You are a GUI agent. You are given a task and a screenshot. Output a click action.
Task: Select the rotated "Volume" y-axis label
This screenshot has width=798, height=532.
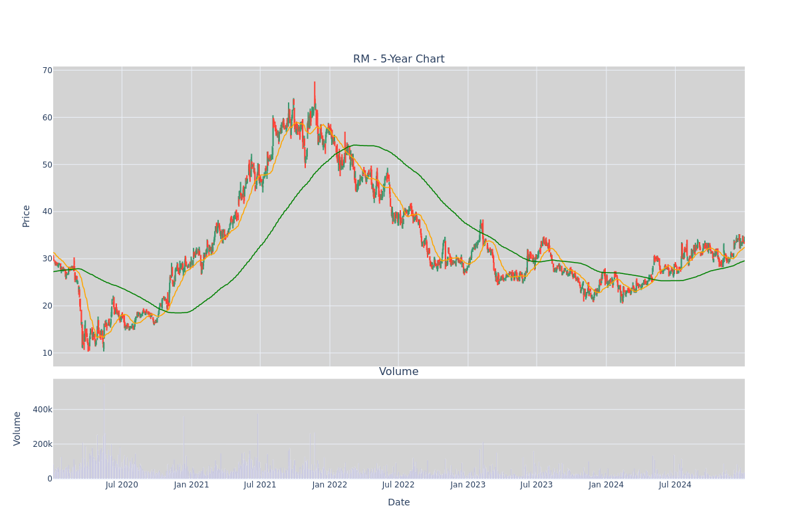(17, 428)
